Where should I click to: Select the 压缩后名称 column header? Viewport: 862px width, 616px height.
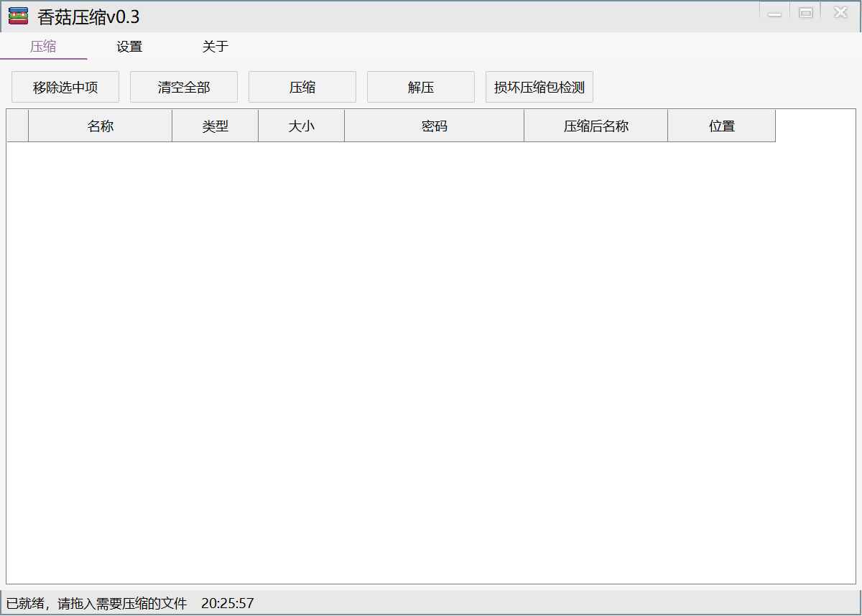tap(595, 125)
